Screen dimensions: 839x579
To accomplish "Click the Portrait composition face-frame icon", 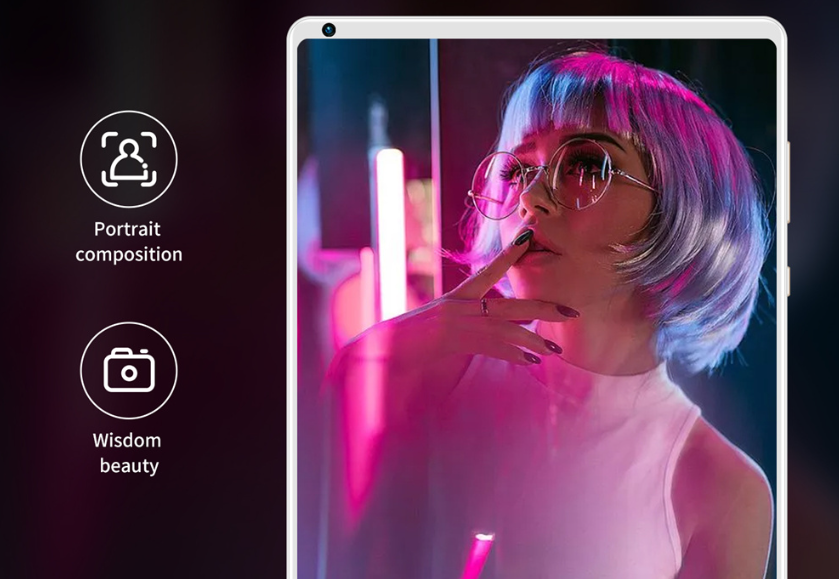I will (x=128, y=159).
